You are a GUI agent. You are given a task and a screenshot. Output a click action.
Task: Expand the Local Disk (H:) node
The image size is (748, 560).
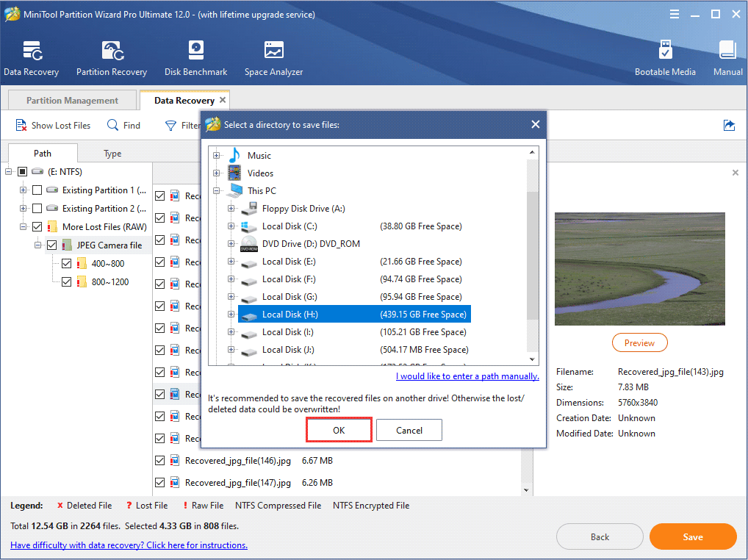click(x=231, y=315)
